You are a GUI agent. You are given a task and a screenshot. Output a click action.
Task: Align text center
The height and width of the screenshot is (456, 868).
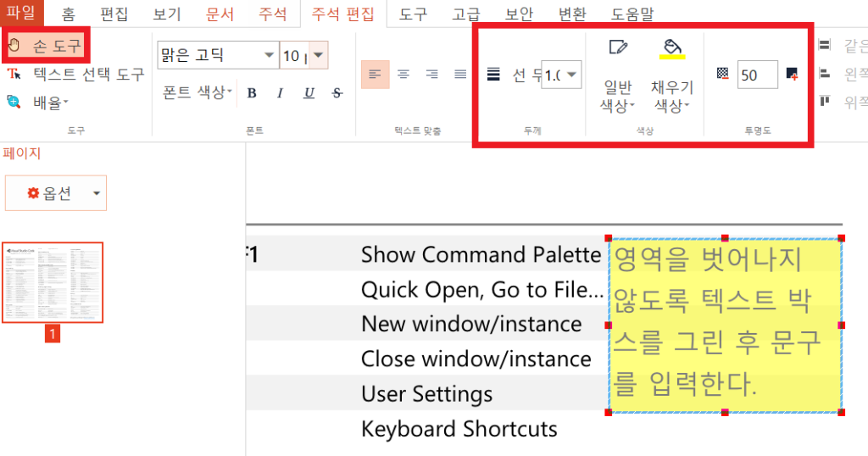pyautogui.click(x=403, y=74)
